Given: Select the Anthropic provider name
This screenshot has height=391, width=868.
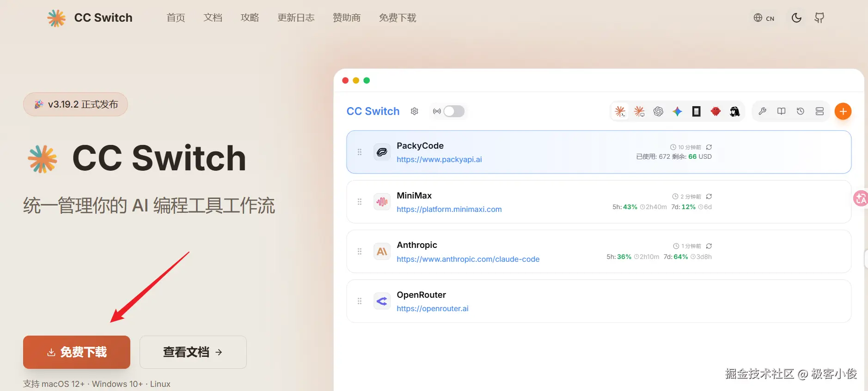Looking at the screenshot, I should [x=417, y=245].
